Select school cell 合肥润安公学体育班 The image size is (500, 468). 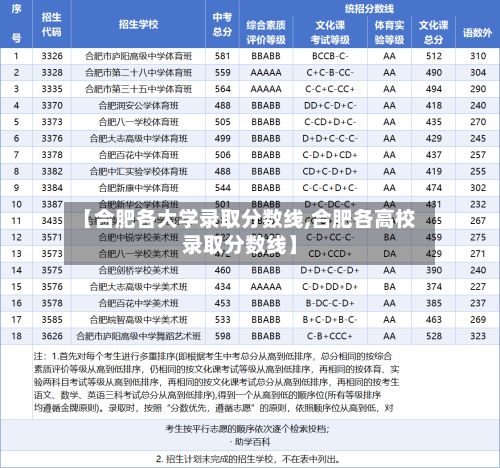tap(138, 105)
